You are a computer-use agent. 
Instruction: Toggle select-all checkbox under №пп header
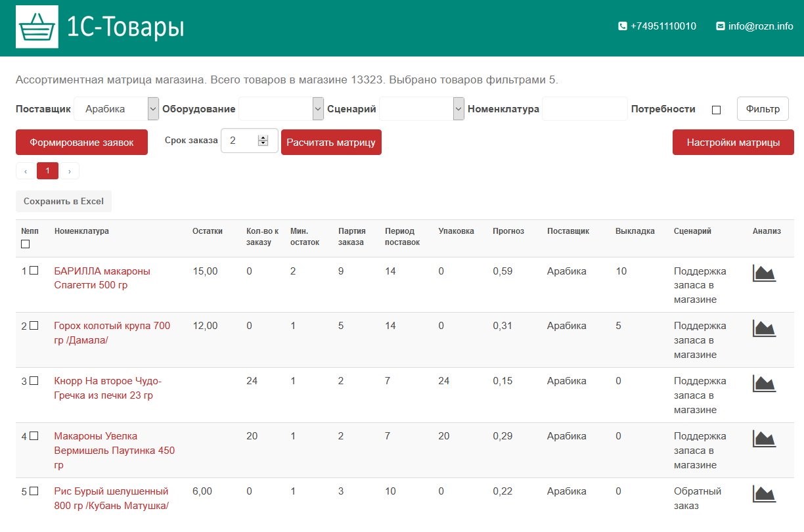[26, 244]
